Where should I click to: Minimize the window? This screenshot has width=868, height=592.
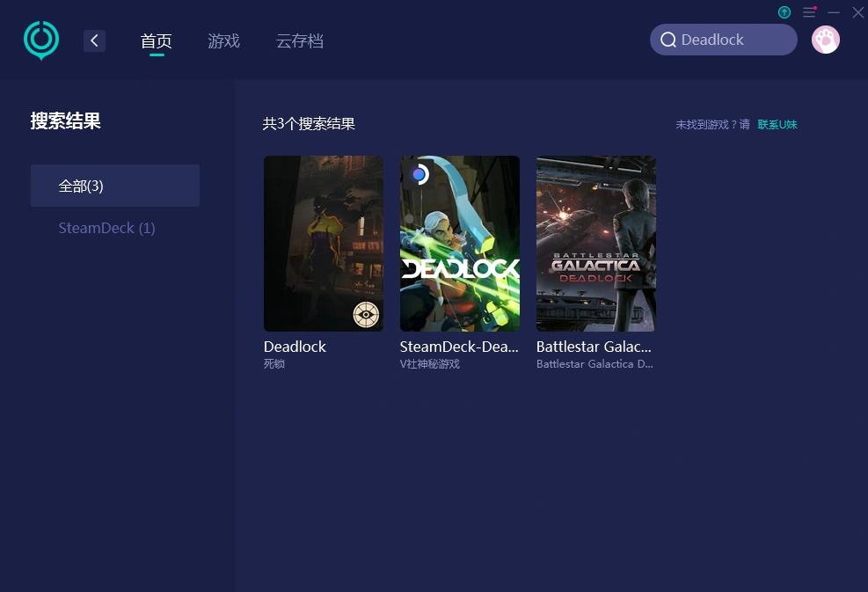click(x=834, y=12)
